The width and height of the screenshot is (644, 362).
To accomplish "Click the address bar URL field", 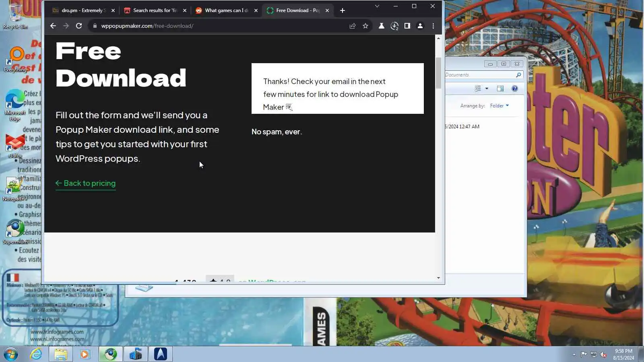I will (x=217, y=26).
